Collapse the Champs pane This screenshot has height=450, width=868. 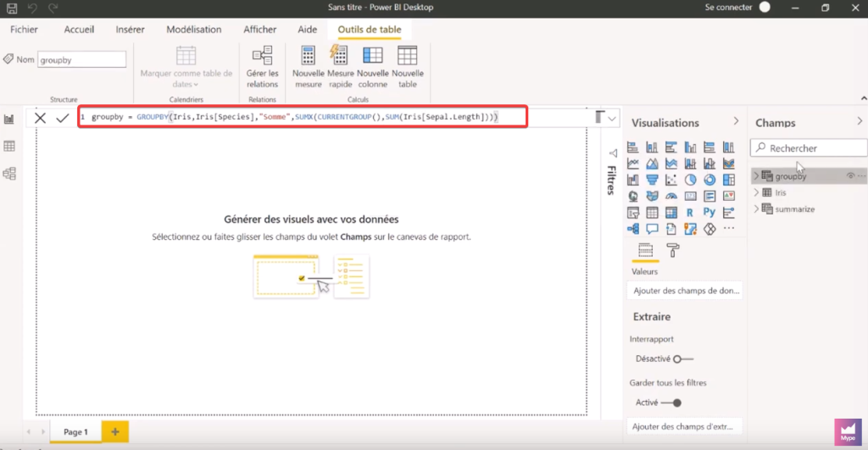pyautogui.click(x=860, y=121)
